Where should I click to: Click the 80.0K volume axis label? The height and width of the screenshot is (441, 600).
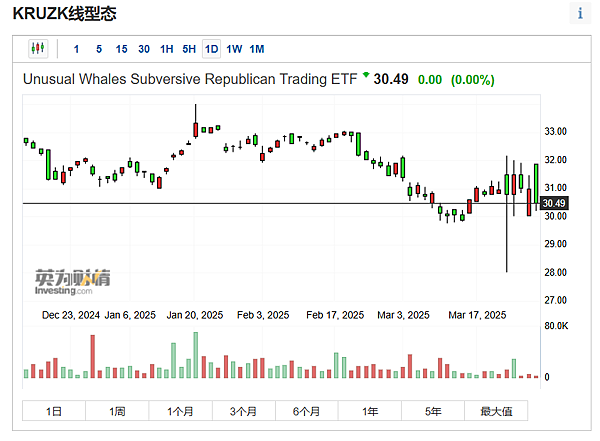(x=556, y=326)
